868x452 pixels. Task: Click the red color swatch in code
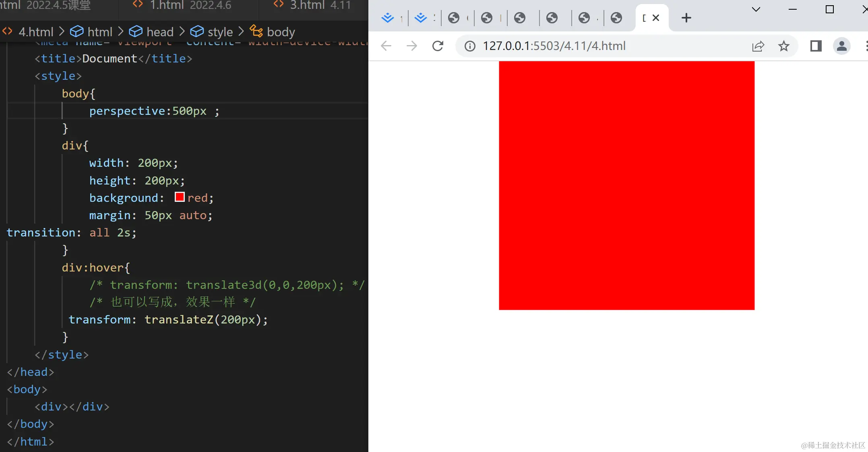[x=180, y=197]
